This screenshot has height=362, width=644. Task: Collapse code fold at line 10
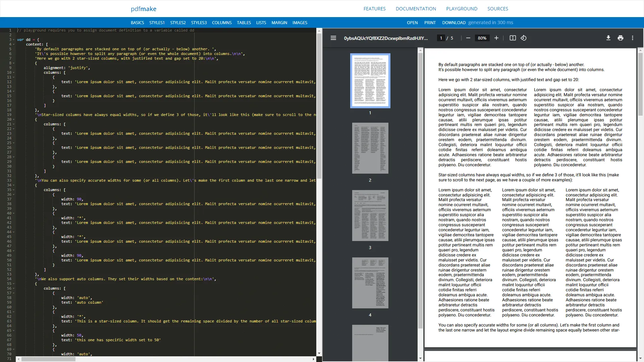(x=14, y=72)
